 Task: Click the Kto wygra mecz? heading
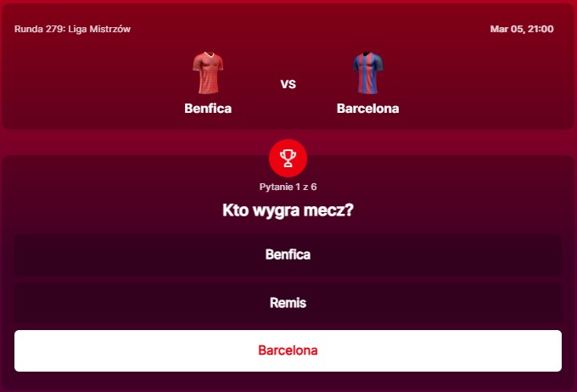(x=288, y=210)
